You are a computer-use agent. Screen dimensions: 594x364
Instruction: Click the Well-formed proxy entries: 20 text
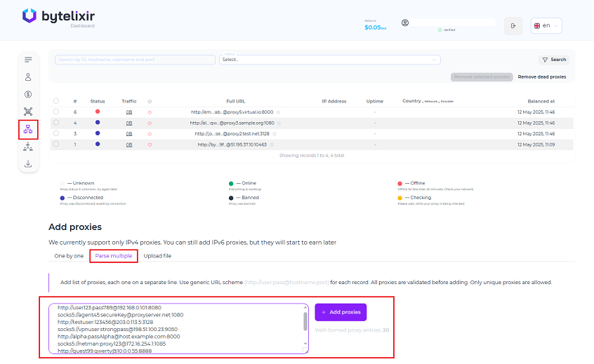[x=352, y=330]
